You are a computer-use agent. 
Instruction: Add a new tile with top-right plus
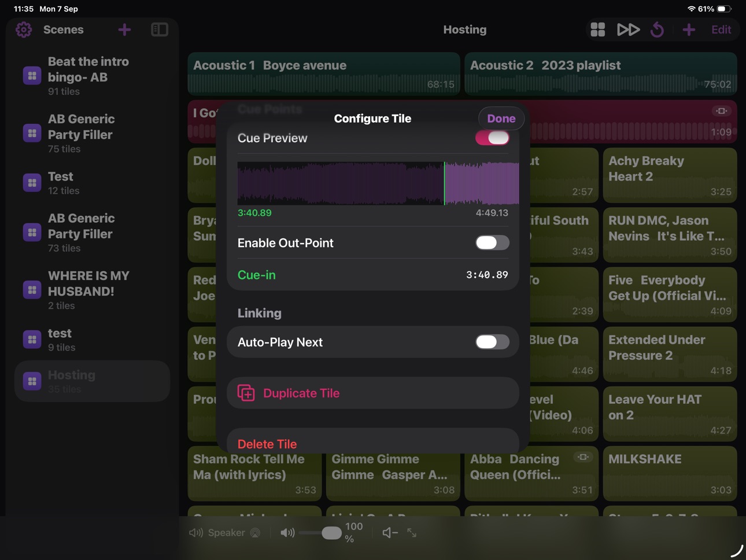coord(689,30)
